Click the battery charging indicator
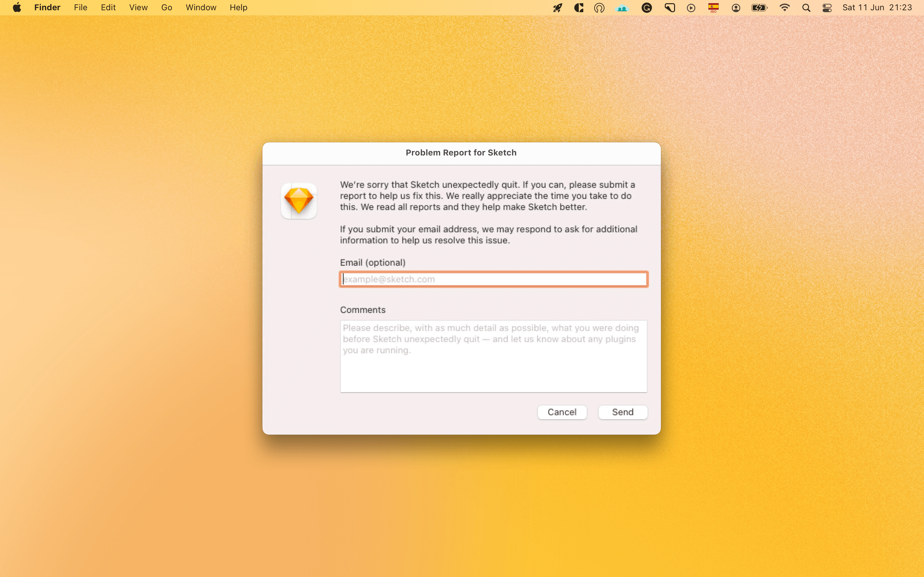The height and width of the screenshot is (577, 924). click(759, 7)
